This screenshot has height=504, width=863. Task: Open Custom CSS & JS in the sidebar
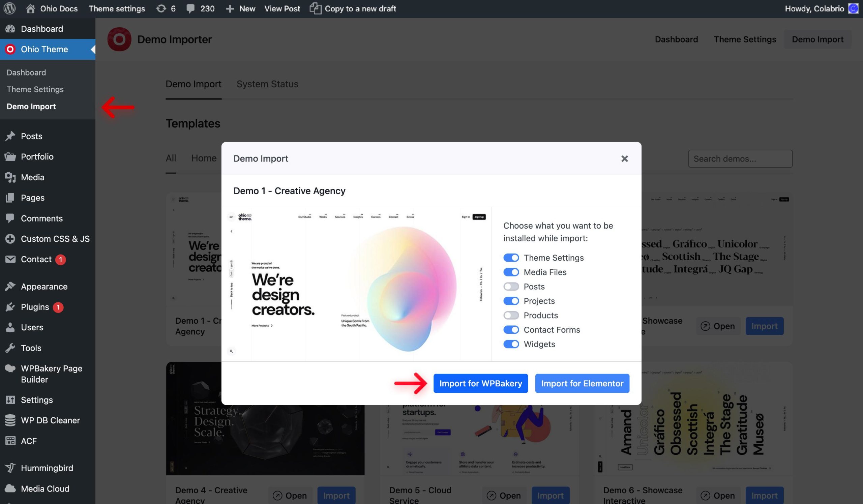tap(55, 239)
